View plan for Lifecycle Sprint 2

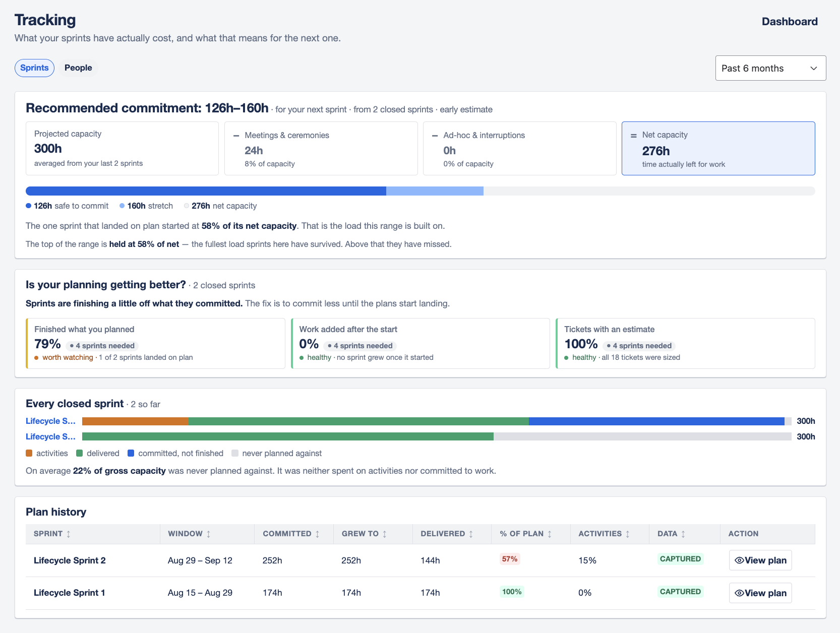pyautogui.click(x=760, y=560)
